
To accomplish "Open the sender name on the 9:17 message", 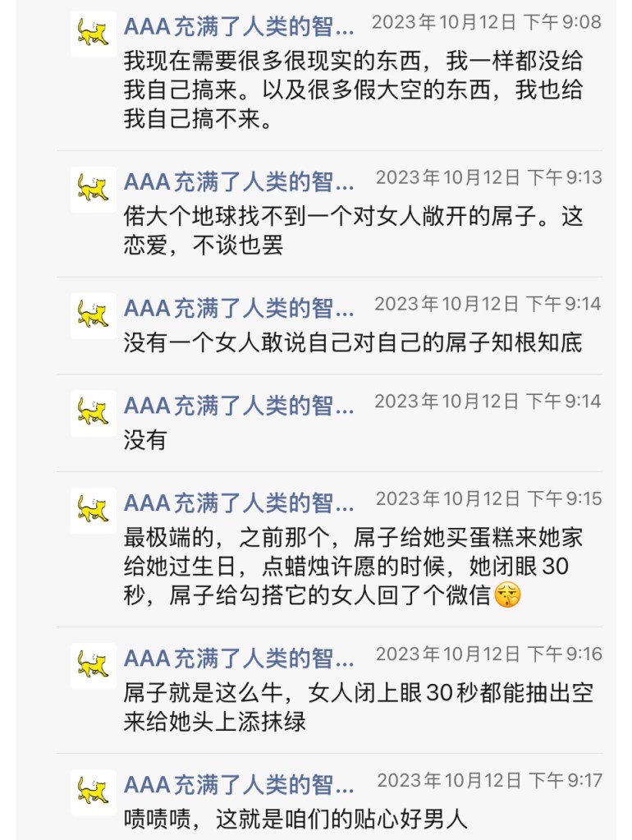I will pyautogui.click(x=239, y=785).
